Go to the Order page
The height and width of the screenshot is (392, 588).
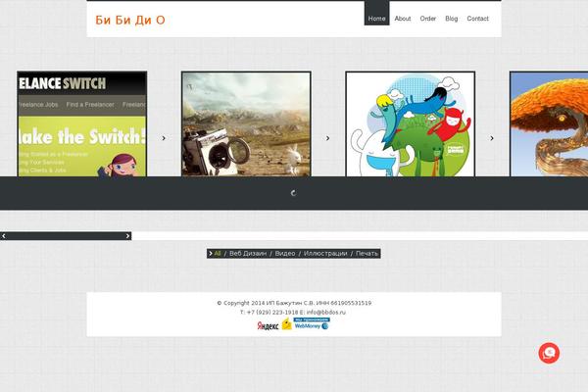(428, 19)
